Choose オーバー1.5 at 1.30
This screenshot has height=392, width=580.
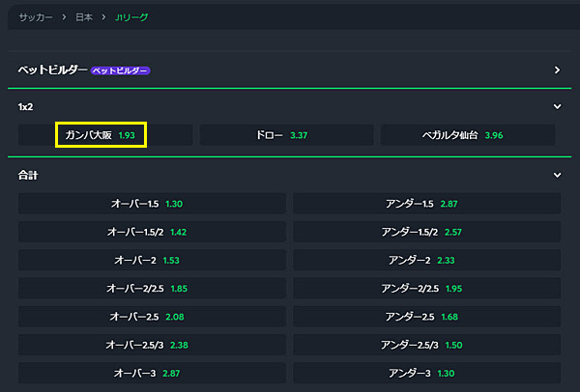(x=152, y=205)
